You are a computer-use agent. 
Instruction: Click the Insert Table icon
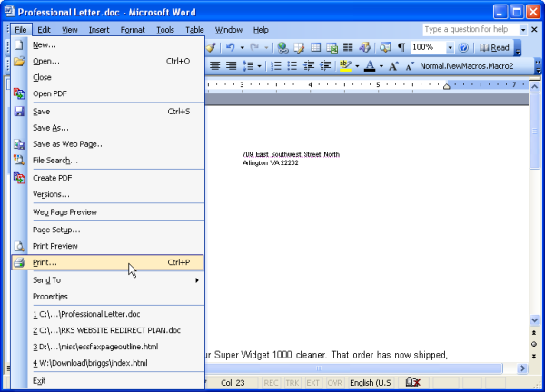pos(315,47)
